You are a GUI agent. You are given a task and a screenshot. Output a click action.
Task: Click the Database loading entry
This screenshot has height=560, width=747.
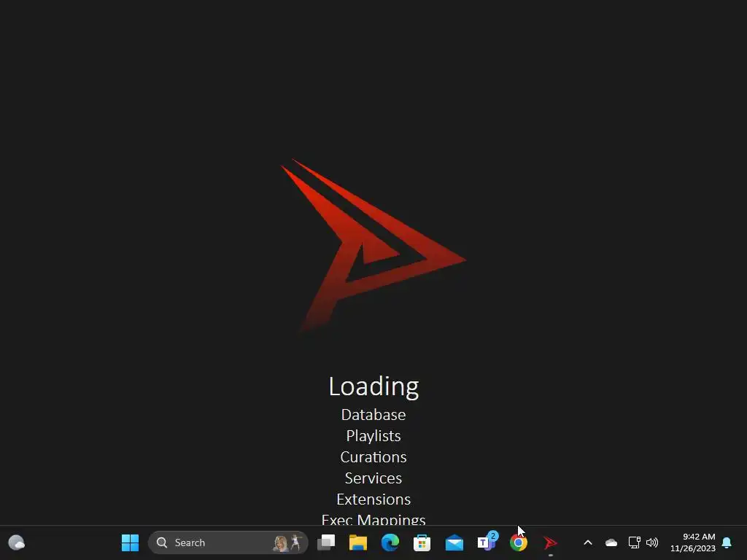click(373, 415)
